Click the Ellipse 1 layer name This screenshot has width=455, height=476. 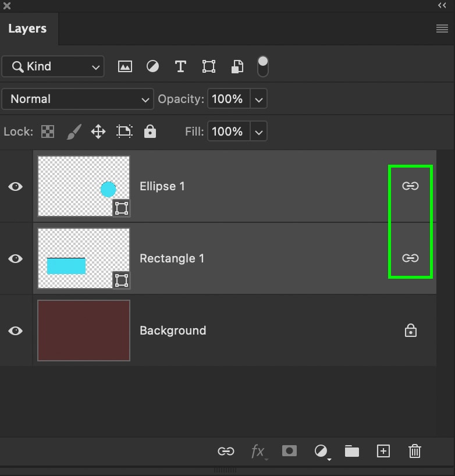(162, 186)
